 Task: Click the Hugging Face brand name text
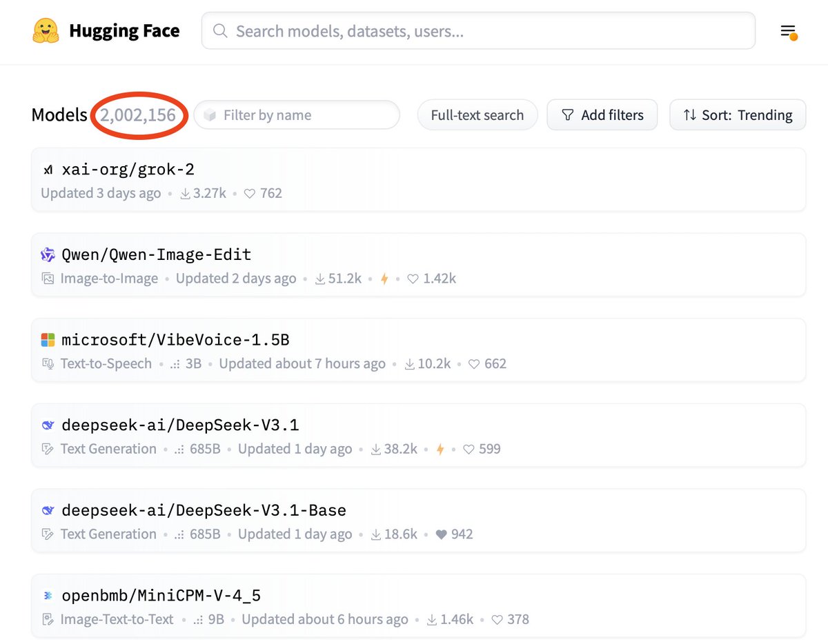pos(124,31)
